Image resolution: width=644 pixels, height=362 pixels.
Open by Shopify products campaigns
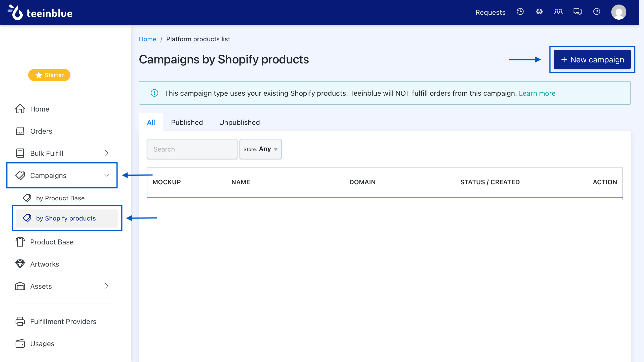point(66,218)
